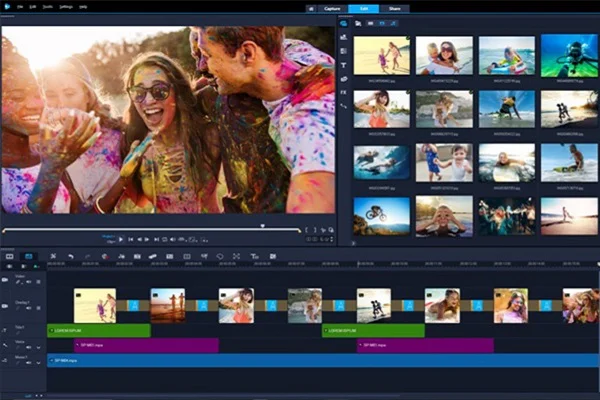Set the mark-in bracket point
The image size is (600, 400).
(x=307, y=230)
